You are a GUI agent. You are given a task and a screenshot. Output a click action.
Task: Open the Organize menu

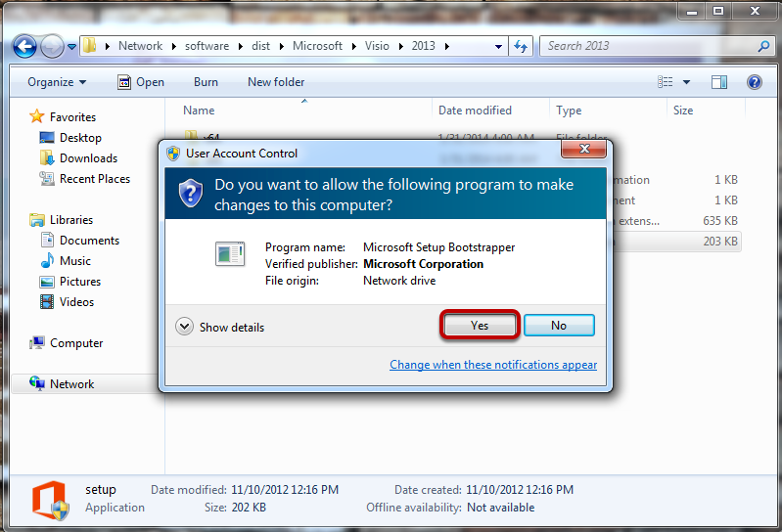[x=57, y=82]
